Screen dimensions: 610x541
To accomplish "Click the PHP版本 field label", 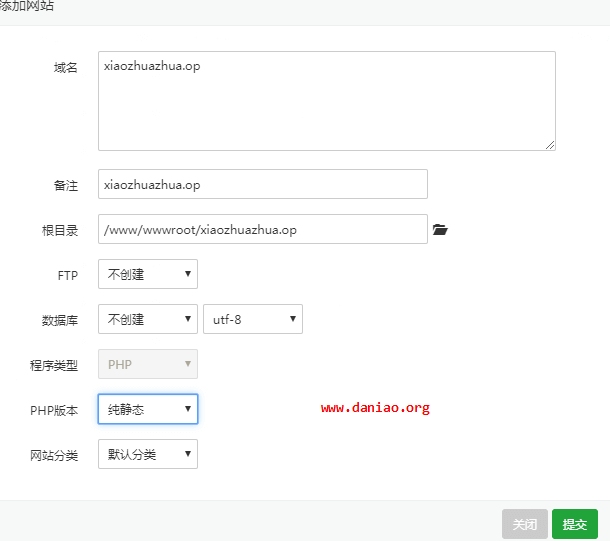I will click(54, 410).
